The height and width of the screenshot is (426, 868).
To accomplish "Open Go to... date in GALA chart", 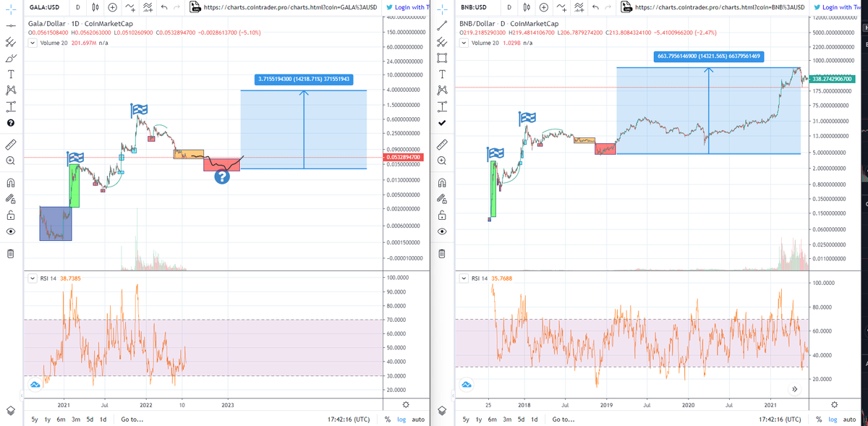I will pyautogui.click(x=132, y=419).
